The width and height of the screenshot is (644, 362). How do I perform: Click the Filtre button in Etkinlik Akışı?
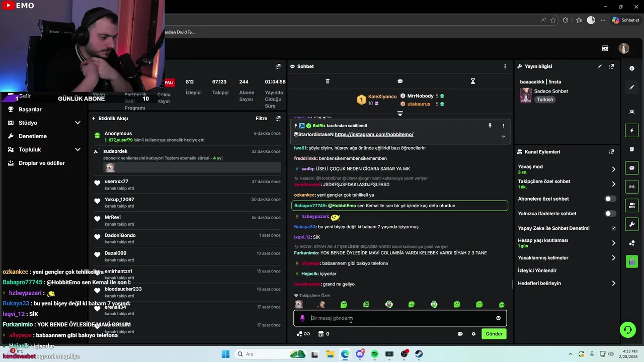click(261, 118)
